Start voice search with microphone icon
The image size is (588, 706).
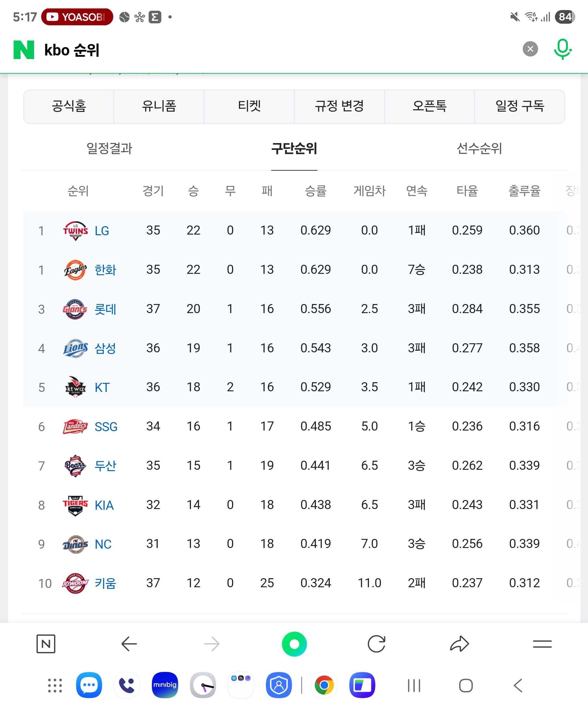[562, 49]
